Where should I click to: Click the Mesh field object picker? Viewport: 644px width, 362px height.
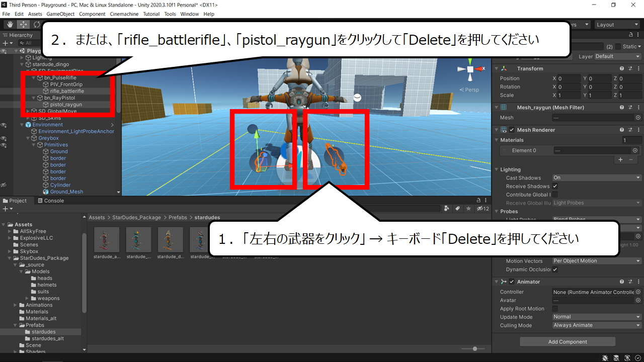[638, 118]
